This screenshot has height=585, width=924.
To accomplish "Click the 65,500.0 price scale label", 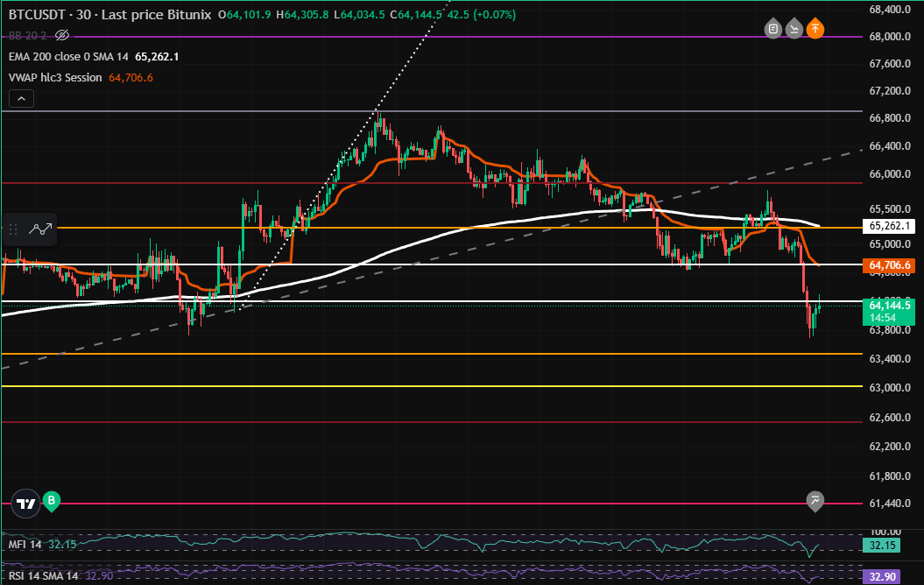I will coord(890,209).
